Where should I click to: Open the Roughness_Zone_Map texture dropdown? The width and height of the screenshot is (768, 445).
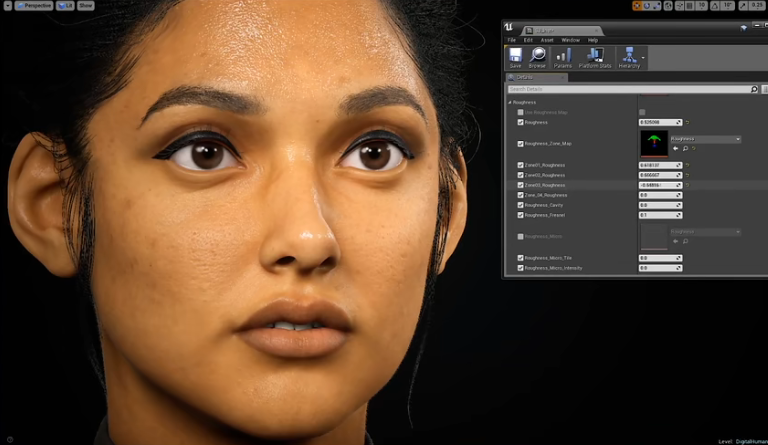coord(705,139)
